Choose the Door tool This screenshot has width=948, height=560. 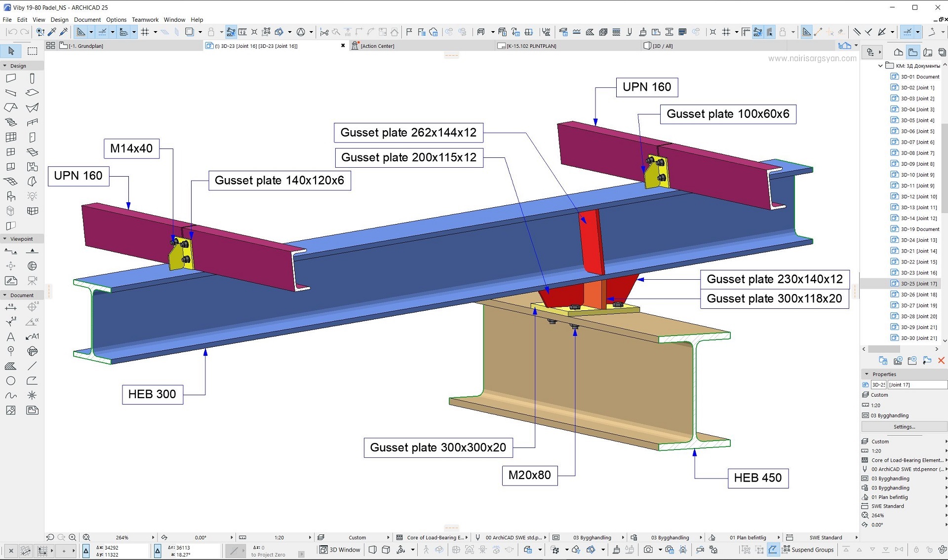point(32,137)
